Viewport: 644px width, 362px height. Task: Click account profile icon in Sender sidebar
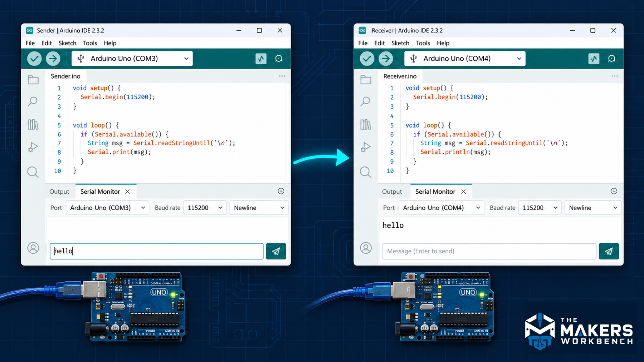(x=33, y=248)
